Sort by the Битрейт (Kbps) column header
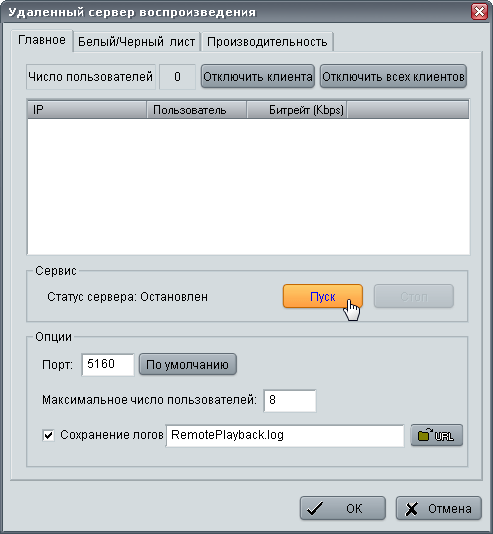 click(297, 110)
